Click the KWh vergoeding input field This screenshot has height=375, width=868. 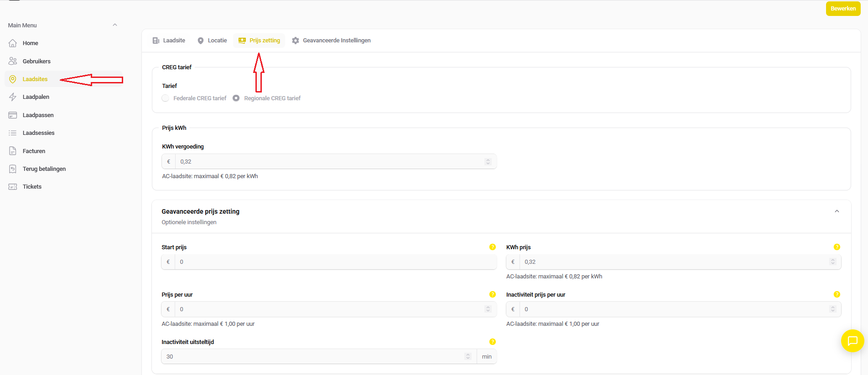point(329,162)
